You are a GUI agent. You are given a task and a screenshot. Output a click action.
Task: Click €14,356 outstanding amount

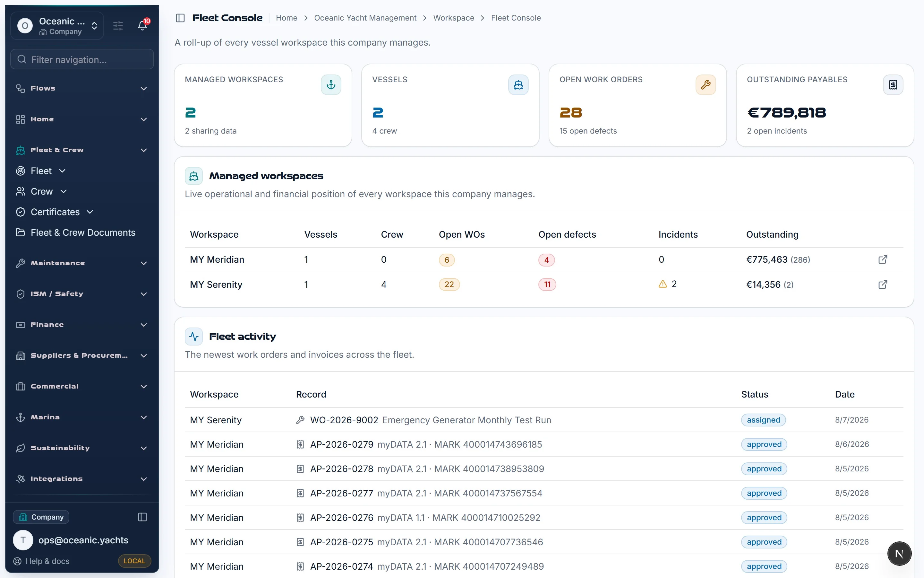pyautogui.click(x=764, y=285)
